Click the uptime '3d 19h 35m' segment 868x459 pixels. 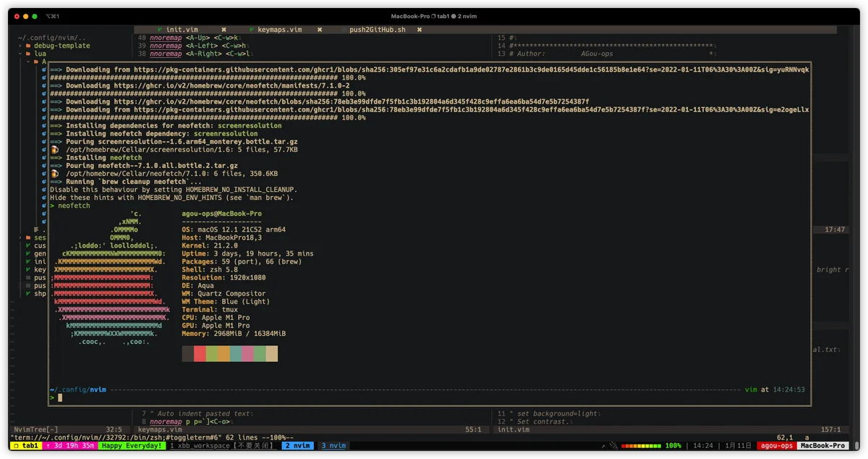coord(71,446)
